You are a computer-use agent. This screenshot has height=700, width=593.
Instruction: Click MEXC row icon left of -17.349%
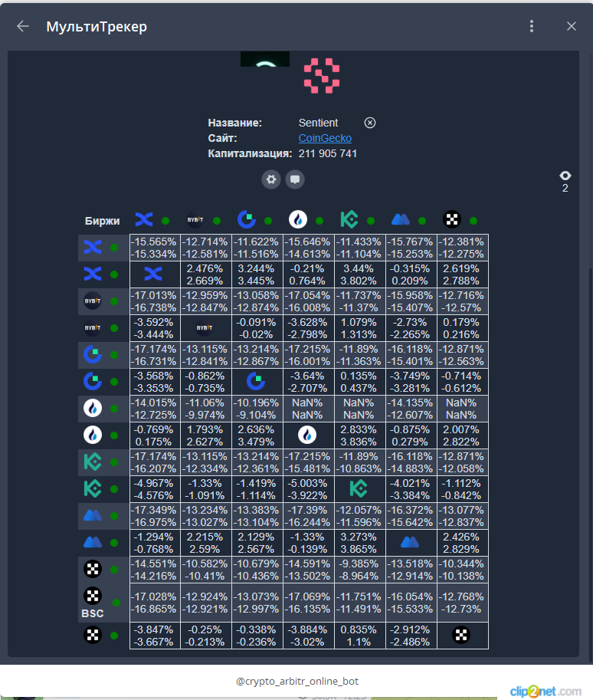pos(93,515)
